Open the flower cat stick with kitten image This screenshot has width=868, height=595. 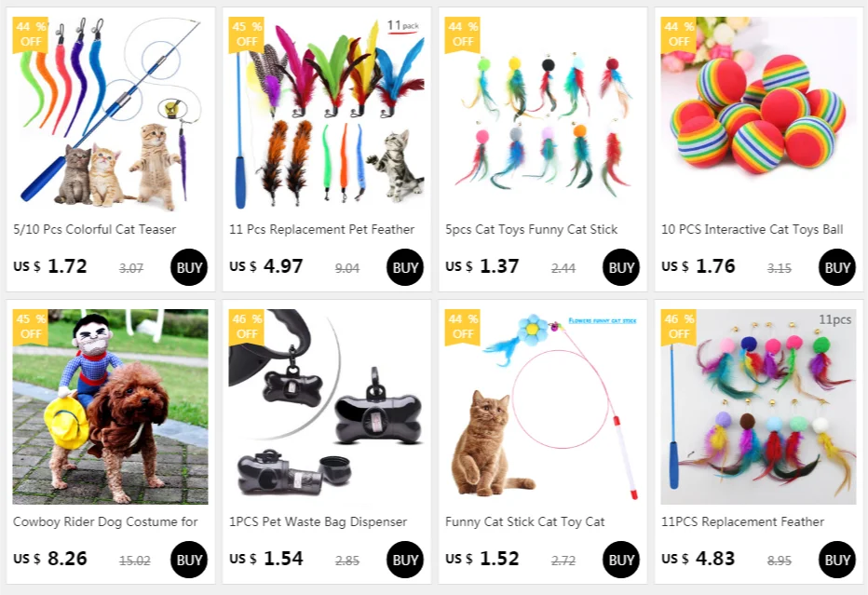pos(542,407)
